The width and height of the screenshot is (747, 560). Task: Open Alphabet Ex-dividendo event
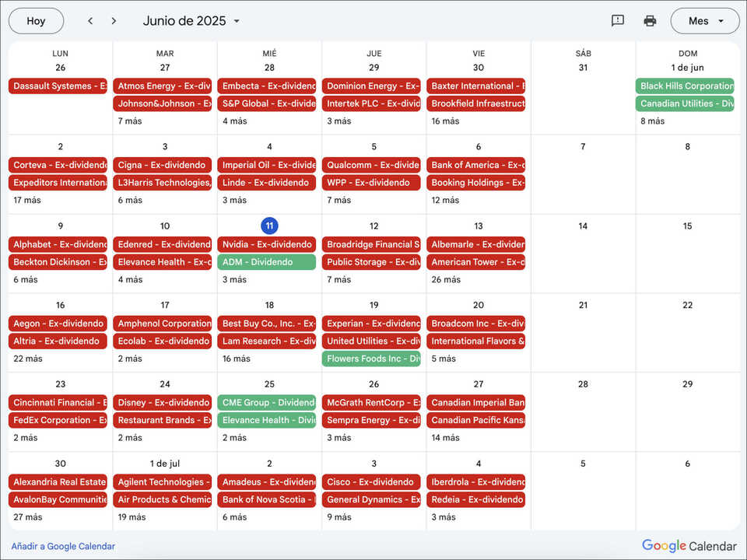(x=58, y=244)
